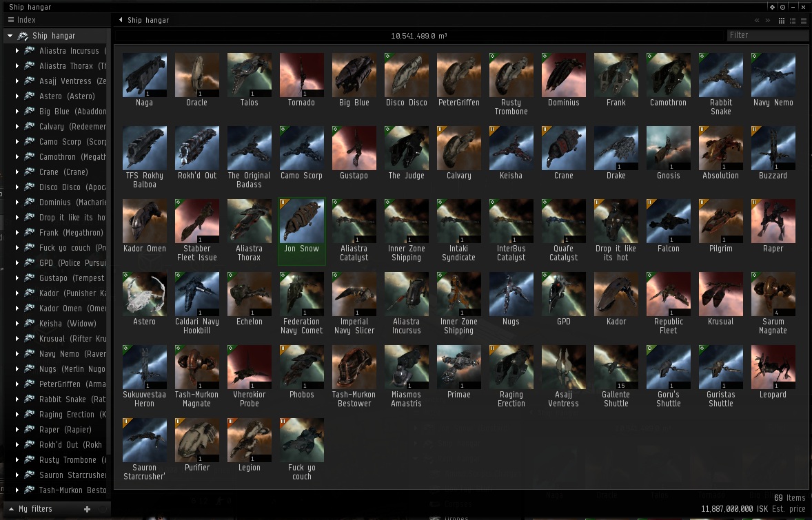The image size is (812, 520).
Task: Select the Gnosis ship icon
Action: (668, 148)
